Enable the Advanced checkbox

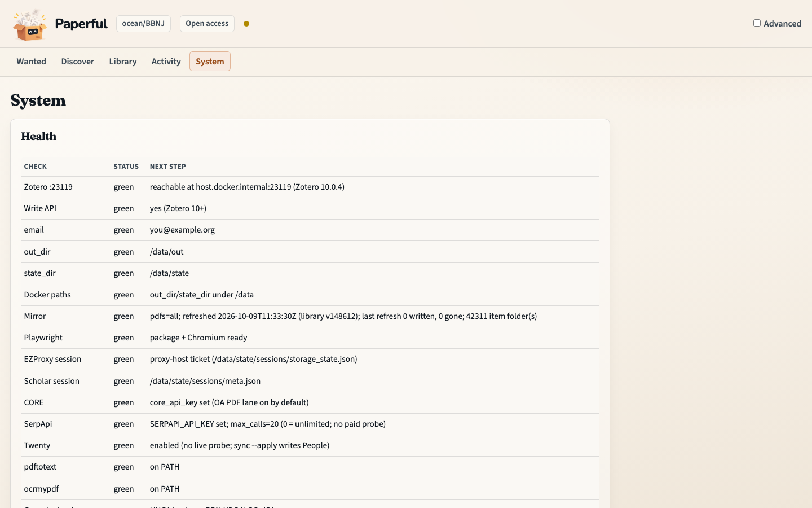coord(757,23)
